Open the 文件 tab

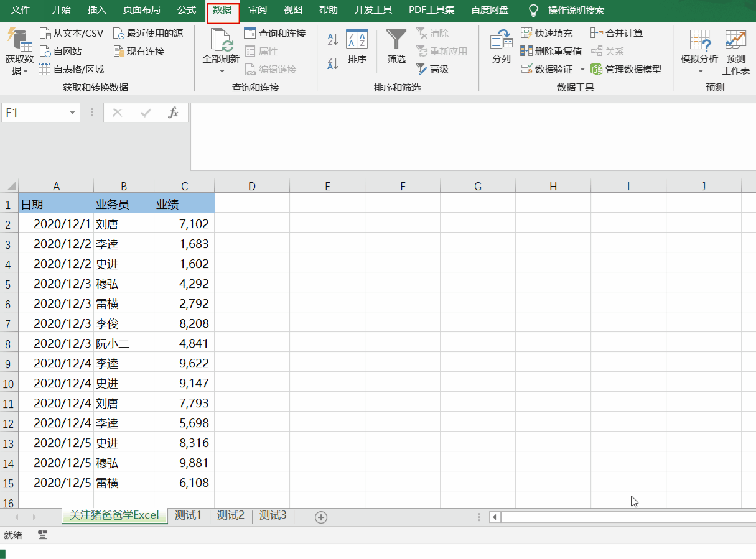[x=21, y=10]
